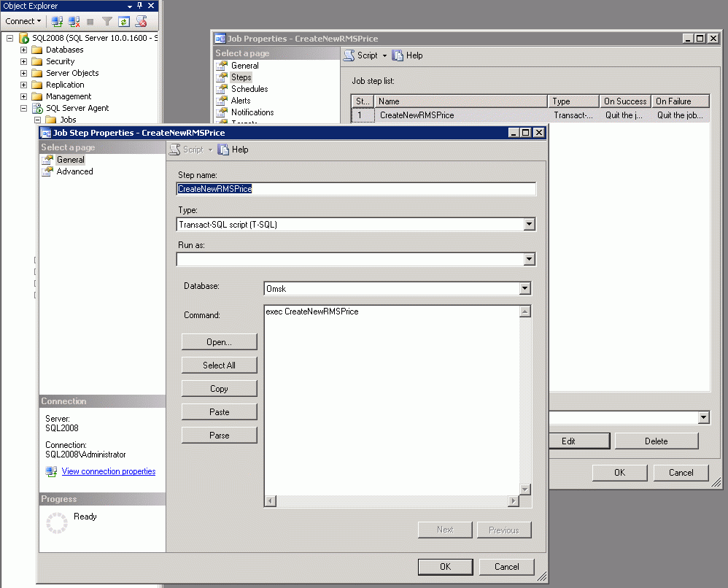This screenshot has width=728, height=588.
Task: Click Delete button in Job Properties
Action: [656, 441]
